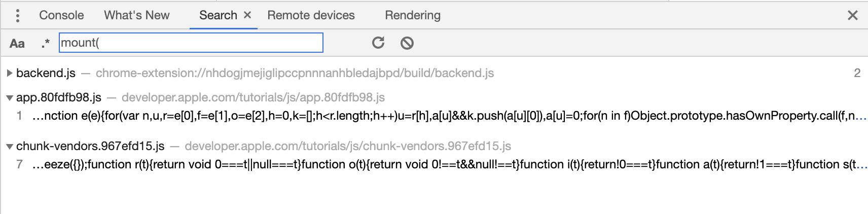868x214 pixels.
Task: Open the drawer three-dot menu
Action: click(18, 16)
